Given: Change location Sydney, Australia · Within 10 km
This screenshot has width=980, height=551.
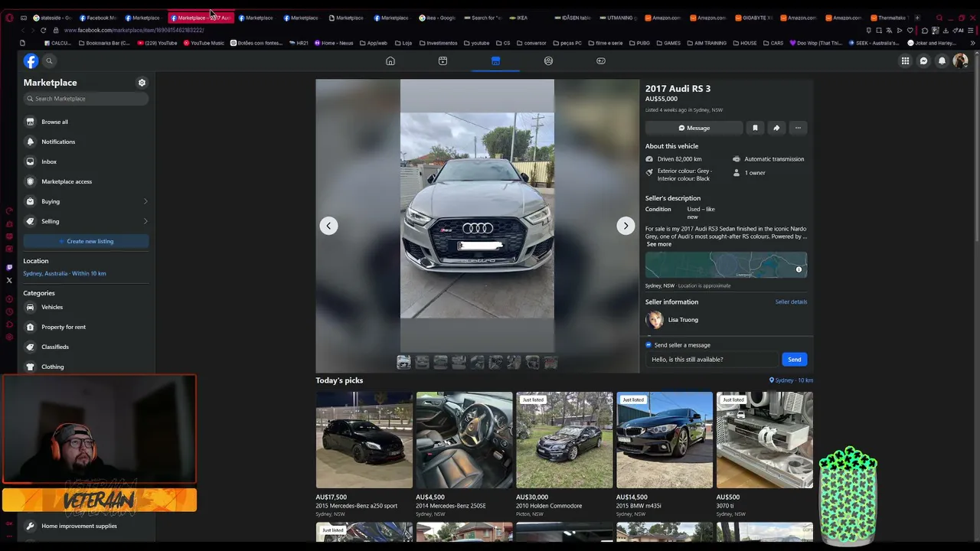Looking at the screenshot, I should click(x=64, y=273).
